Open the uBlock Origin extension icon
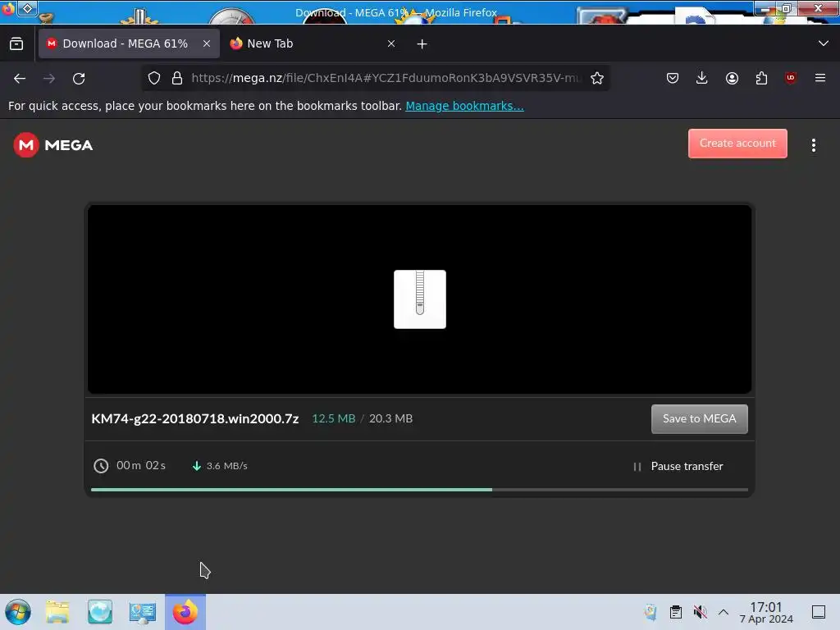 791,78
